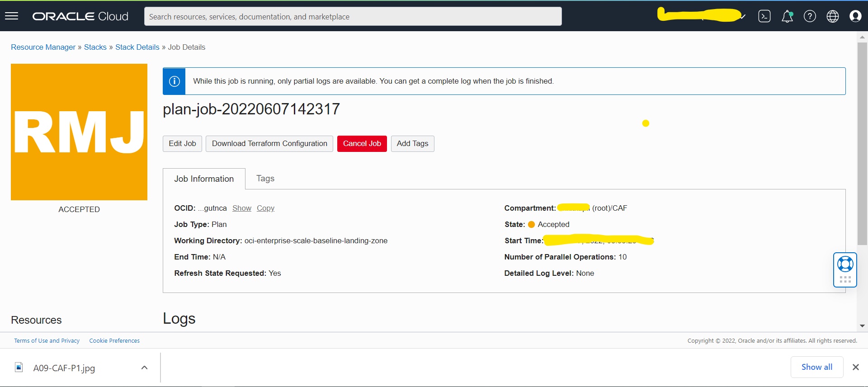Open Cloud Shell developer tools icon
Image resolution: width=868 pixels, height=387 pixels.
(x=764, y=16)
